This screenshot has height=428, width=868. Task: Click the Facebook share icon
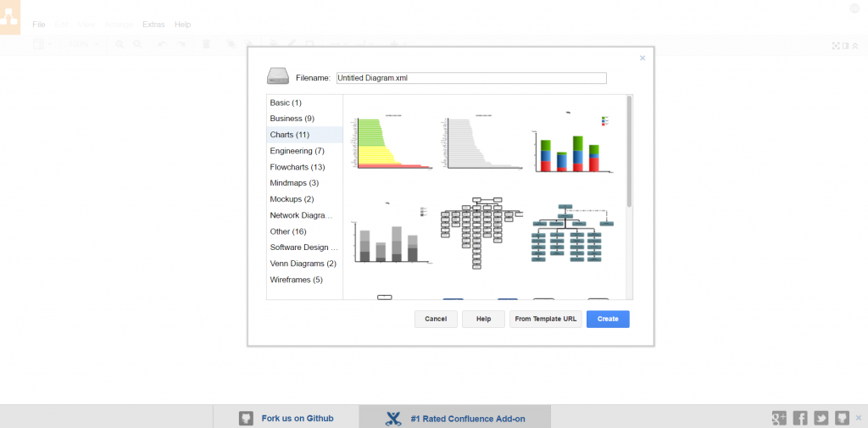[800, 418]
